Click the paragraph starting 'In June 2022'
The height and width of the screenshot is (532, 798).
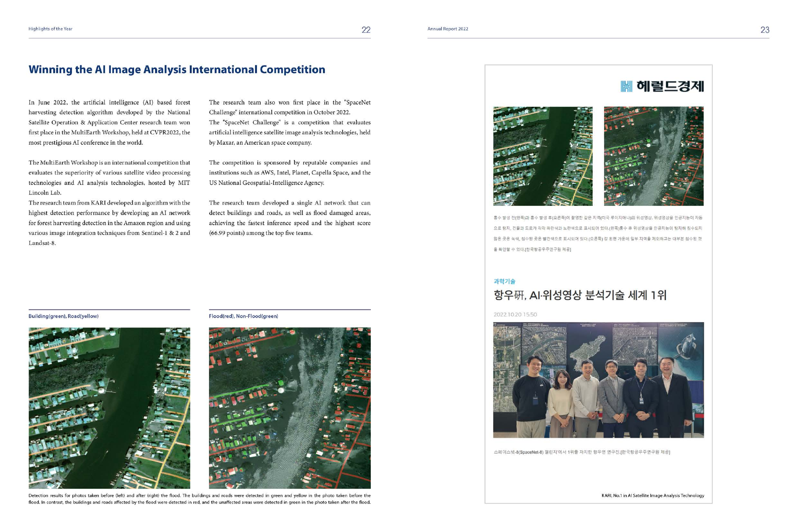[109, 122]
